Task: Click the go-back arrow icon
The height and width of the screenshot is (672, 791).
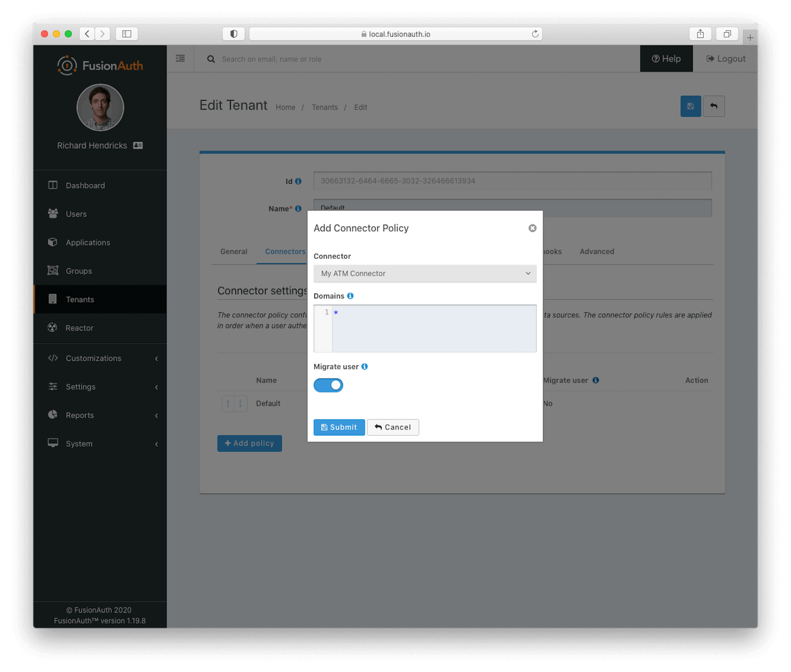Action: pos(714,106)
